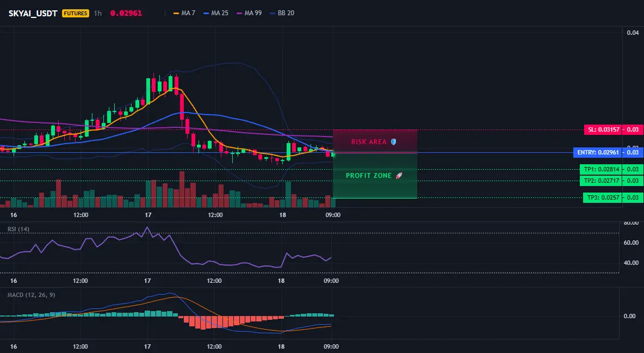Click the SKYAI_USDT symbol name
The image size is (644, 353).
click(33, 13)
